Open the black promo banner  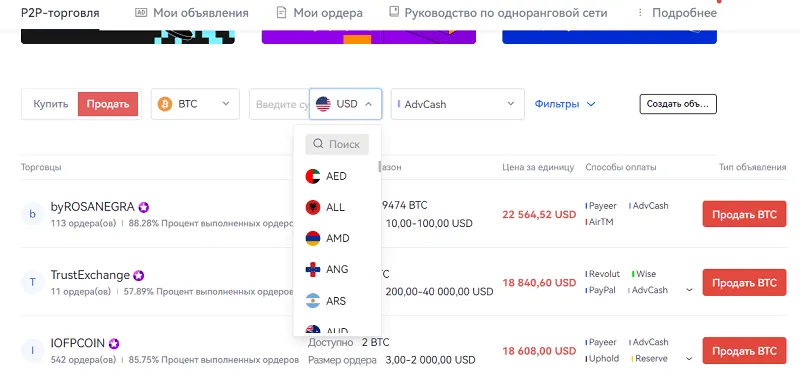click(128, 37)
